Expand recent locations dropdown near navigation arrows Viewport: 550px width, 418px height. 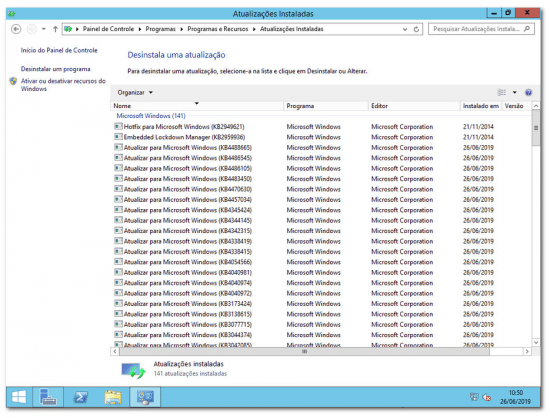pos(43,29)
